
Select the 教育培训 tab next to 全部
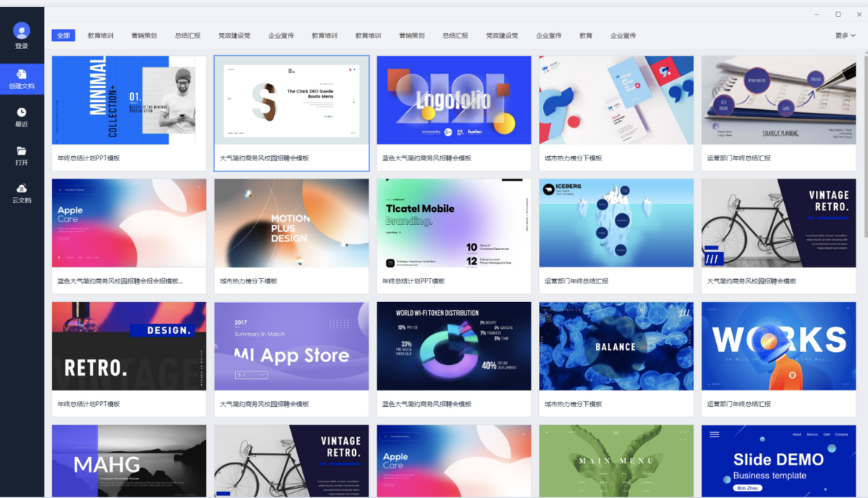point(101,35)
